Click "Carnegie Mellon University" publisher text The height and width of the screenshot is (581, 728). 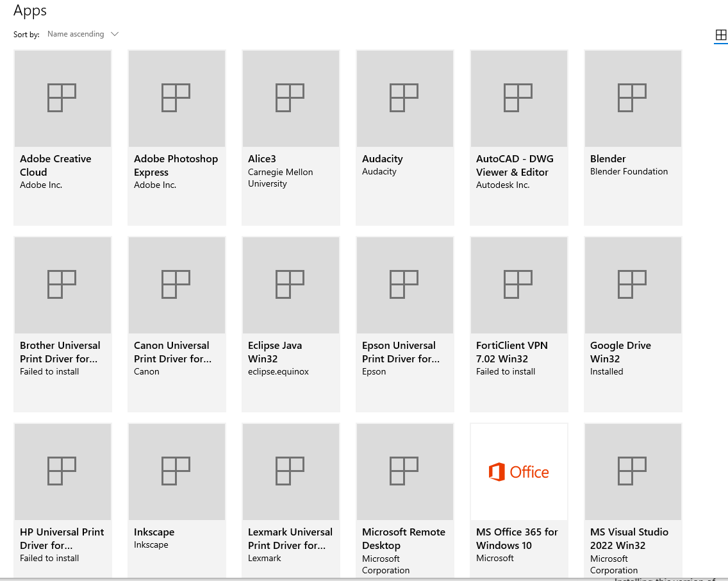click(x=281, y=178)
